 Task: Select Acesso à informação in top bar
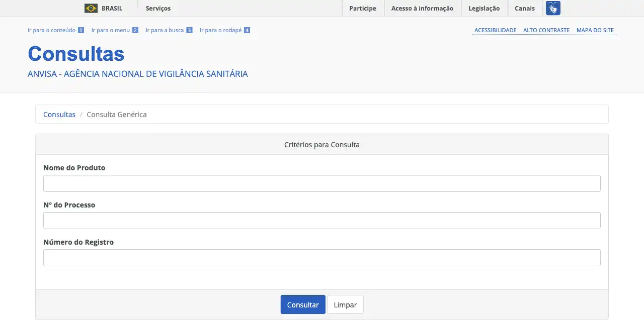click(422, 8)
